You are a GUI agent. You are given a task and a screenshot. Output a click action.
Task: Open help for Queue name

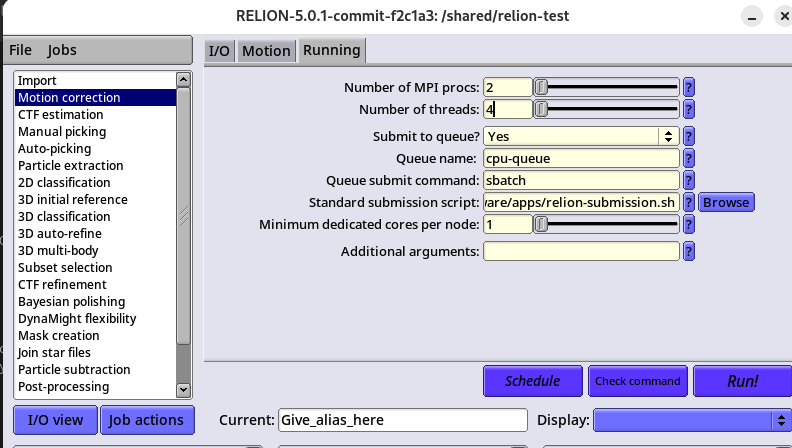coord(688,159)
